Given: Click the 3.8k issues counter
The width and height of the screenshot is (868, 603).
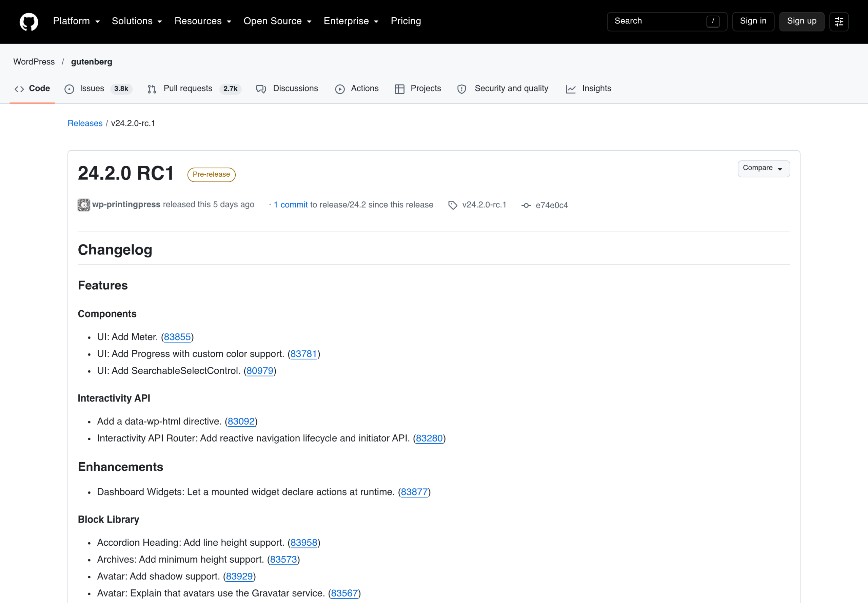Looking at the screenshot, I should (x=121, y=89).
